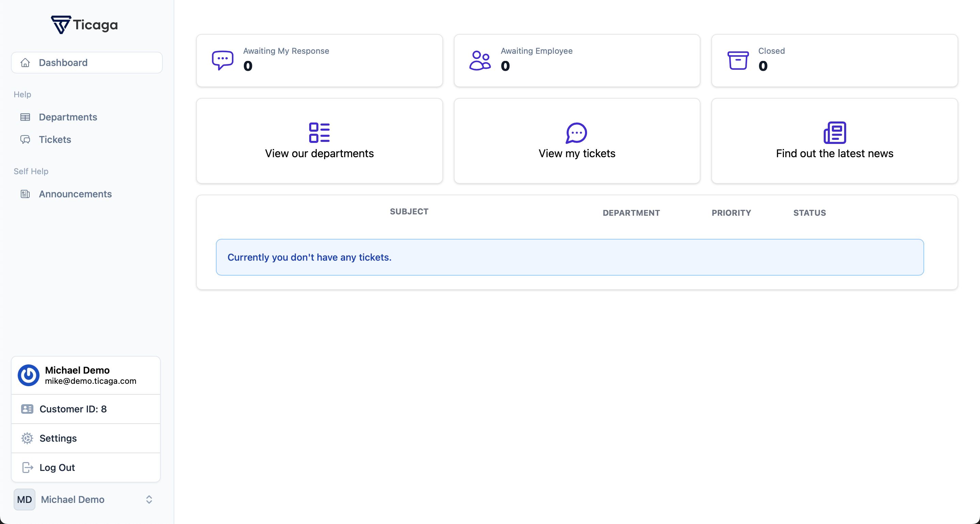Viewport: 980px width, 524px height.
Task: Click the 'Currently you don't have any tickets.' notice
Action: pyautogui.click(x=570, y=257)
